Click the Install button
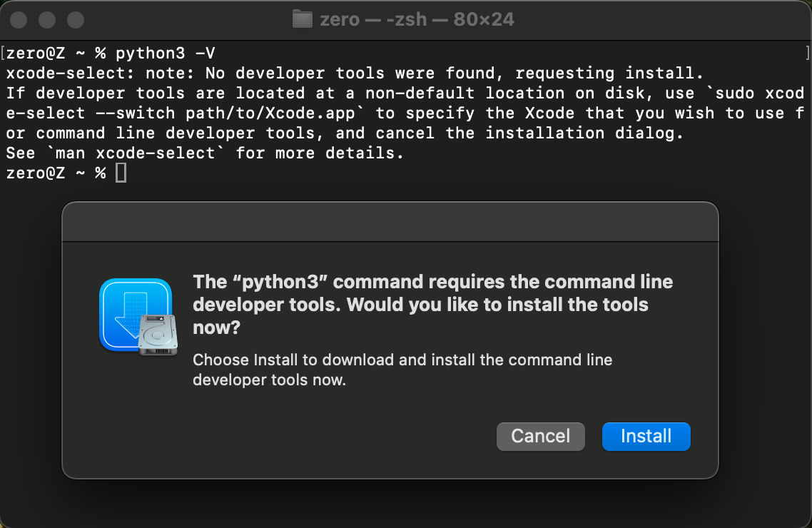 [x=646, y=437]
